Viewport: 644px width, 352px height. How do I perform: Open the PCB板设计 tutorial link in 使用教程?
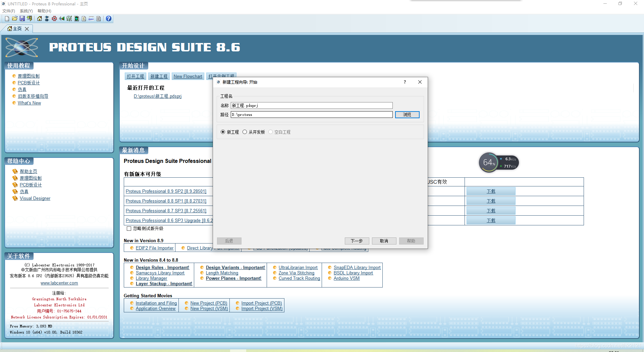(29, 83)
